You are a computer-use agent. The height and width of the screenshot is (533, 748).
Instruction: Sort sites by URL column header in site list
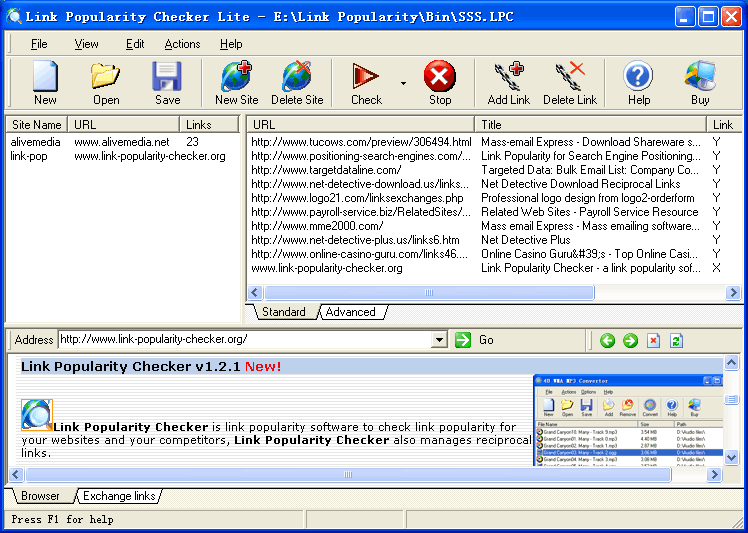tap(124, 125)
